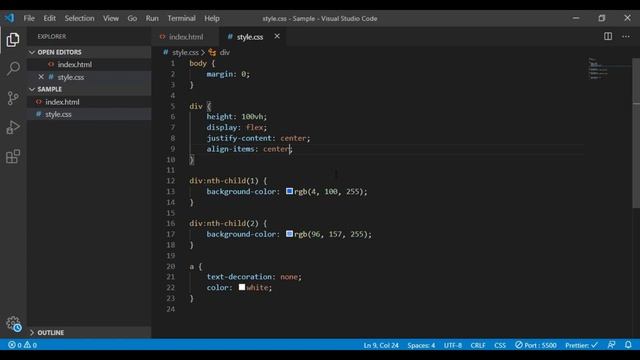Open the Go menu
Viewport: 640px width, 360px height.
click(132, 18)
